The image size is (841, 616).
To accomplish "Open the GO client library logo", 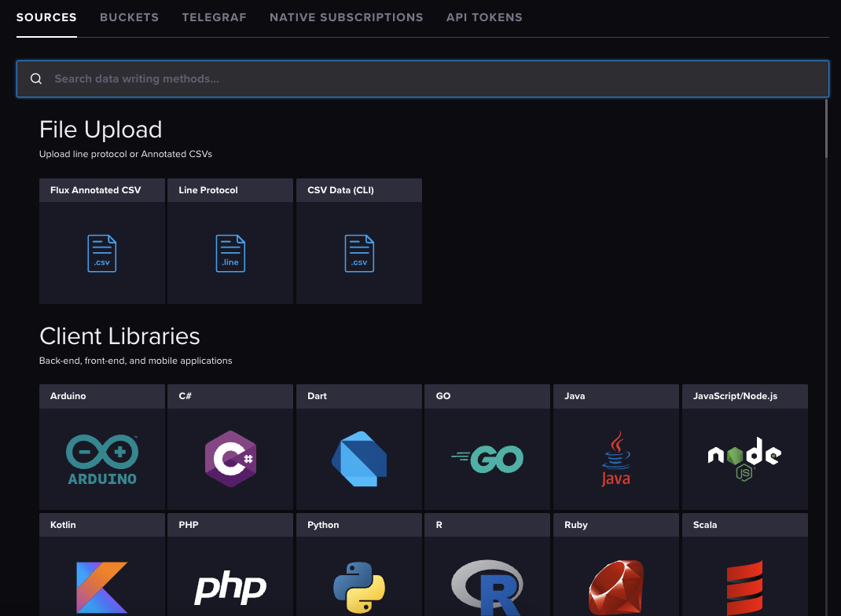I will [487, 459].
